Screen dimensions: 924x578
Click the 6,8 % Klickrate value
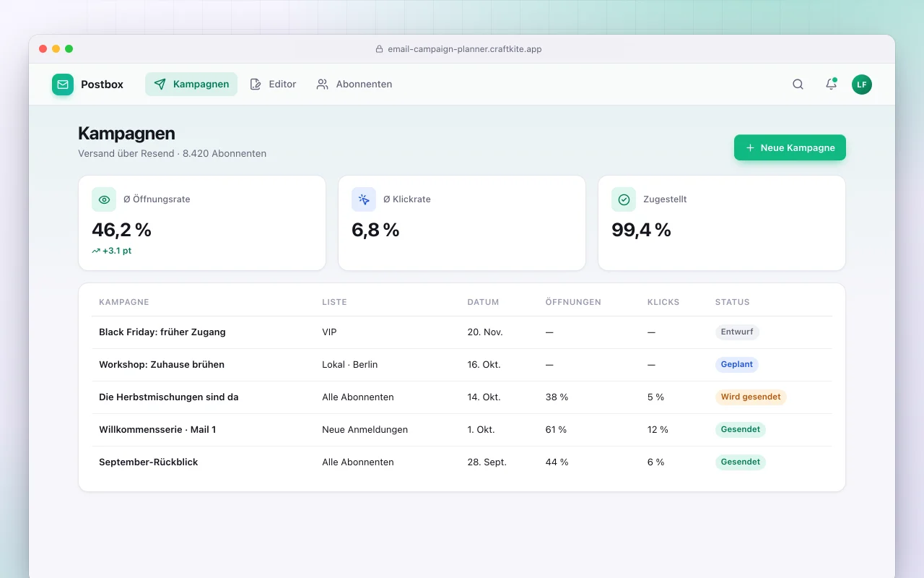click(x=375, y=230)
